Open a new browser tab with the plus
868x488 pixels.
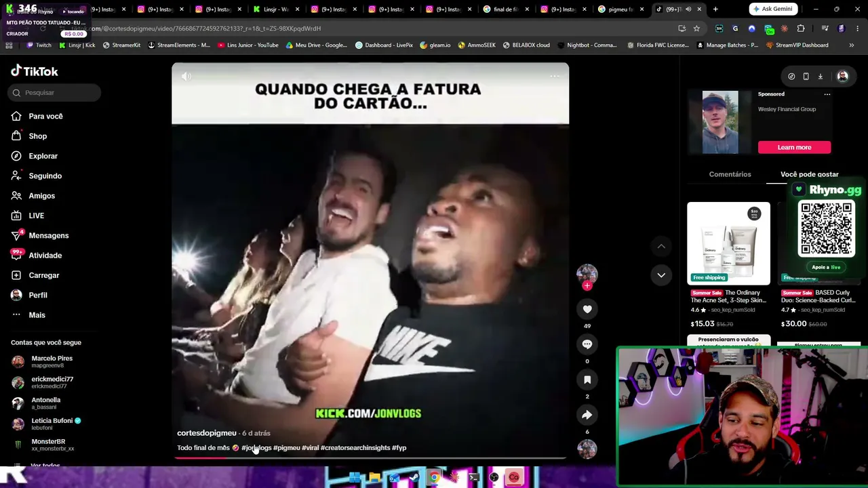[715, 9]
